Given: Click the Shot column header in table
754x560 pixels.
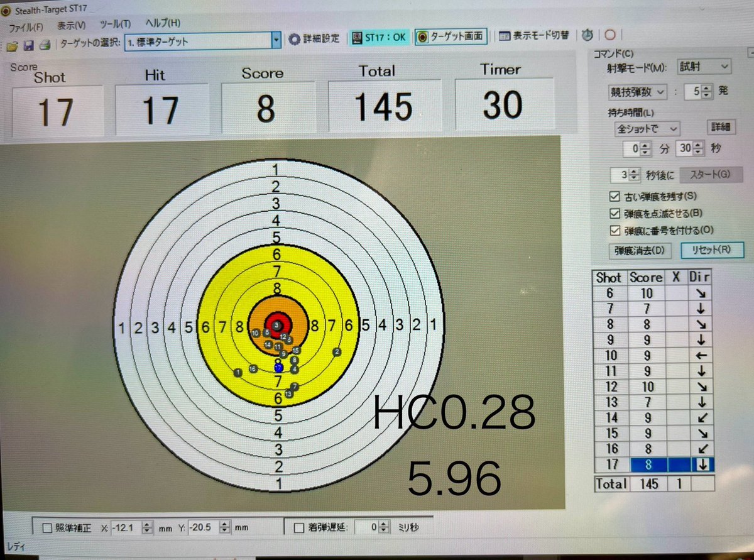Looking at the screenshot, I should (609, 277).
